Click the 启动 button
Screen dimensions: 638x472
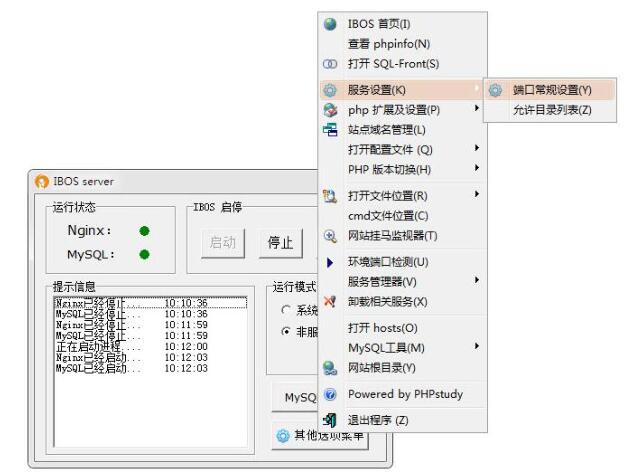(223, 243)
